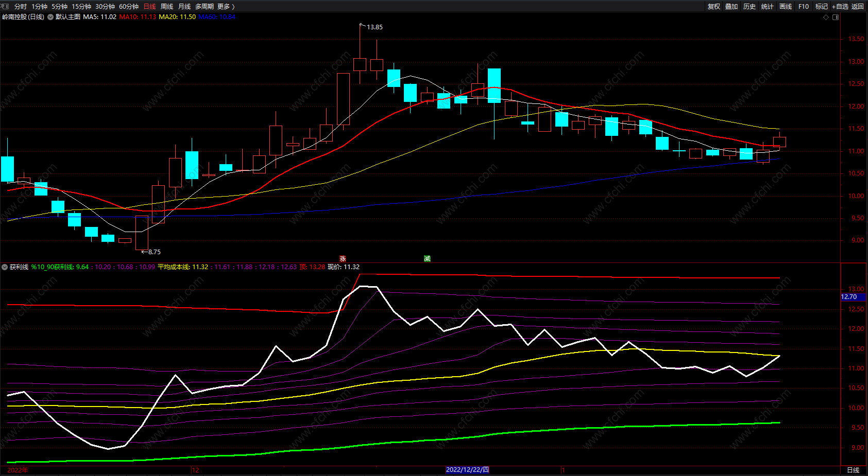
Task: Click the red 涨 marker icon
Action: pos(343,259)
